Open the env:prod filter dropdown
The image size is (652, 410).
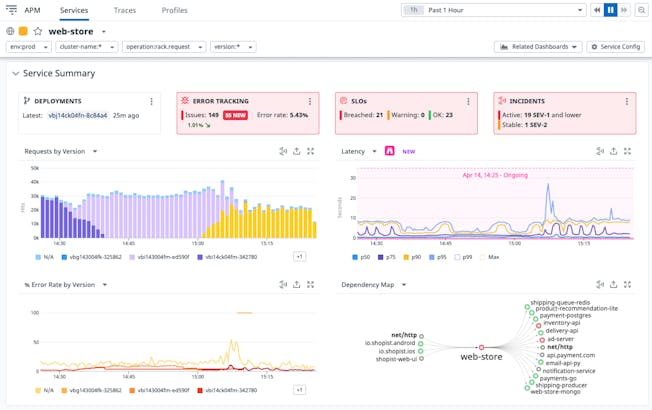tap(29, 47)
